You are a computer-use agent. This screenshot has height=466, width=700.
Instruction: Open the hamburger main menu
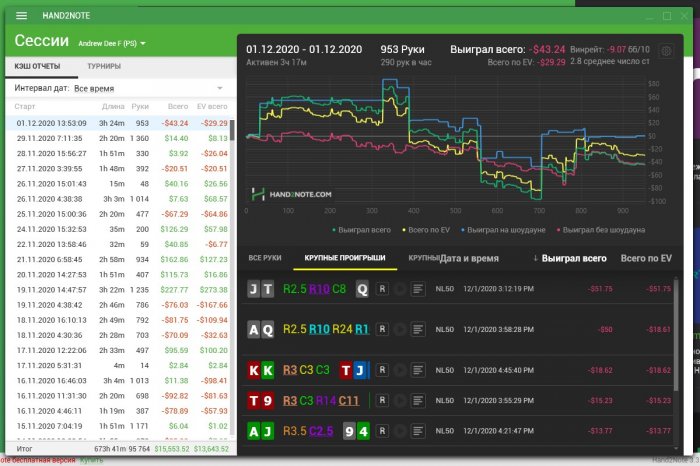click(21, 16)
